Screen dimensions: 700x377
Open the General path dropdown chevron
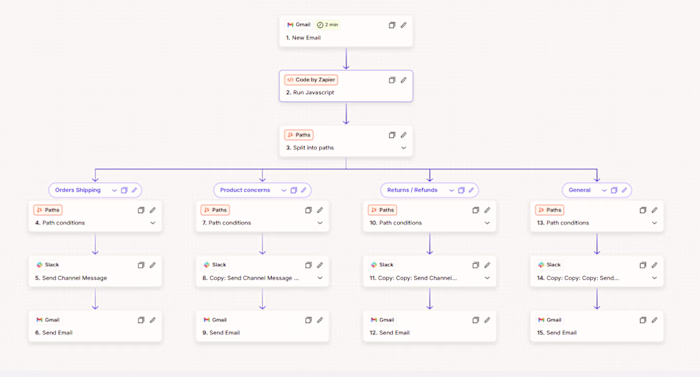pos(604,190)
